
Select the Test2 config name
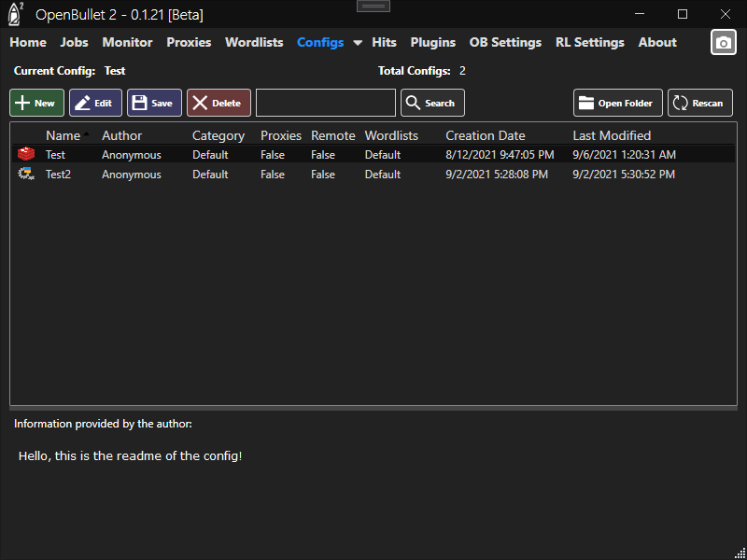[58, 175]
